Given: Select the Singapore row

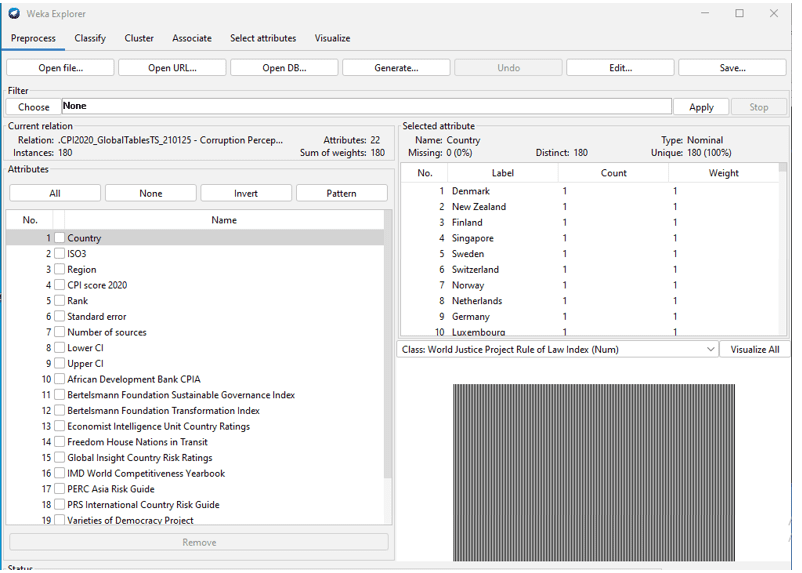Looking at the screenshot, I should 590,238.
